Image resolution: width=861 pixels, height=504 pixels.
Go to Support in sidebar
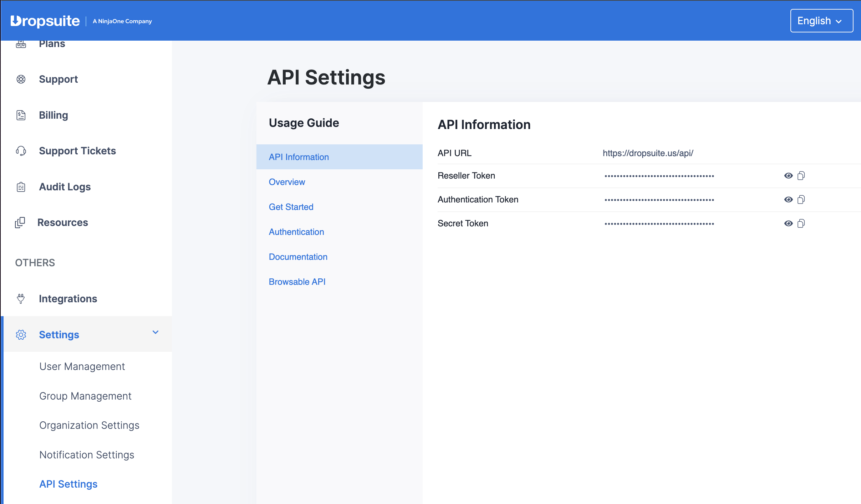point(58,79)
